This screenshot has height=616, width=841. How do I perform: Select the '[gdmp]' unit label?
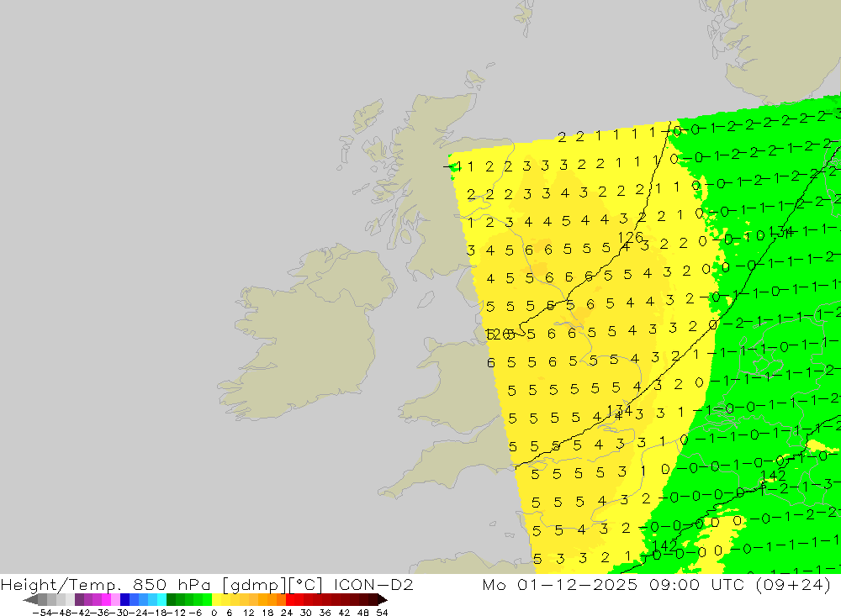pyautogui.click(x=255, y=585)
